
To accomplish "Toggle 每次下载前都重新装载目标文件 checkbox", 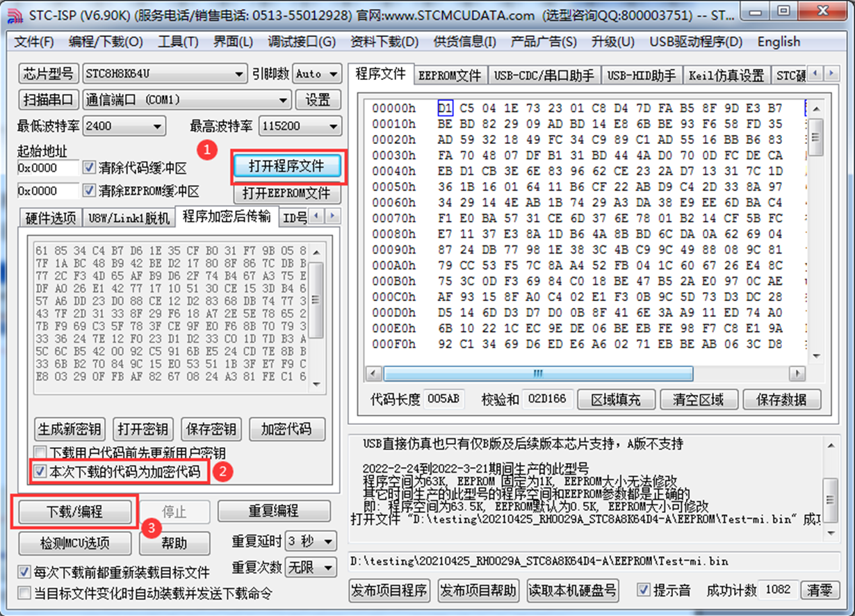I will (24, 572).
